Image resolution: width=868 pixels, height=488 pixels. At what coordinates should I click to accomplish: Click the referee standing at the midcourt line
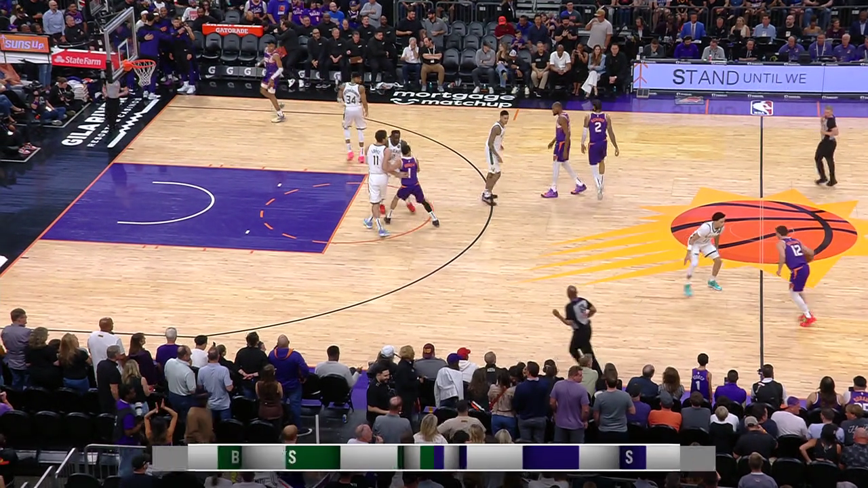pyautogui.click(x=827, y=146)
